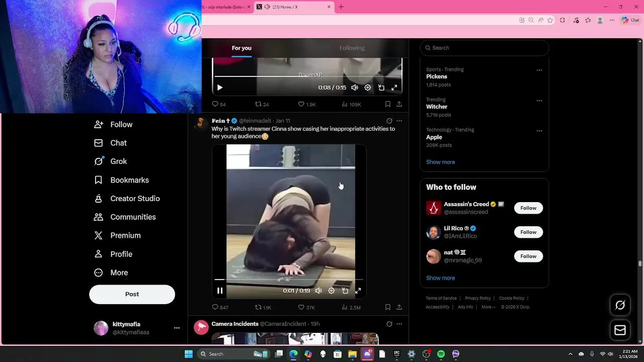Bookmark the top tweet with 109K views

coord(388,104)
